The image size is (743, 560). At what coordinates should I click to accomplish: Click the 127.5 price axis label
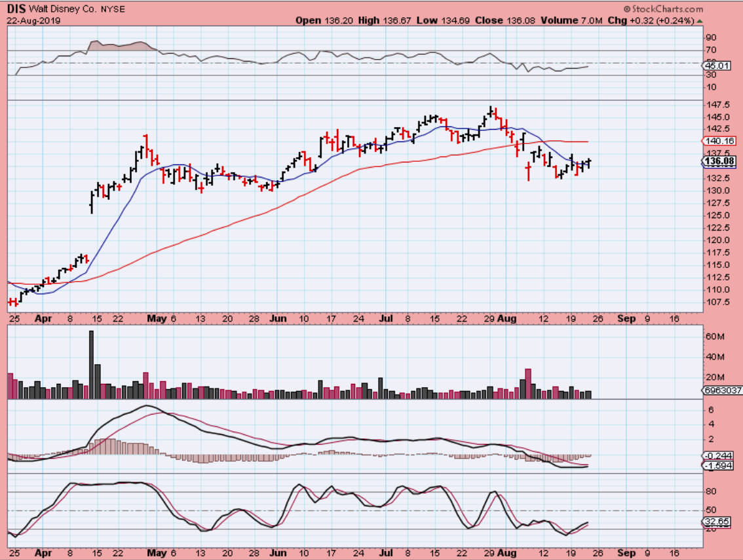[717, 203]
